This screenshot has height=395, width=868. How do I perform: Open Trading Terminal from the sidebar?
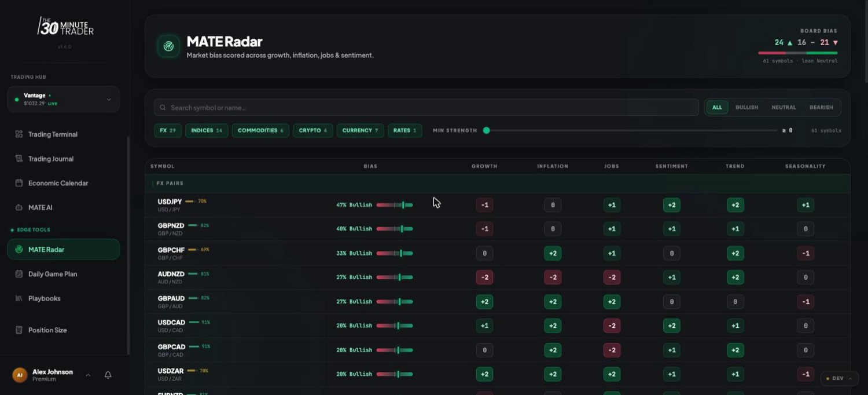coord(64,134)
